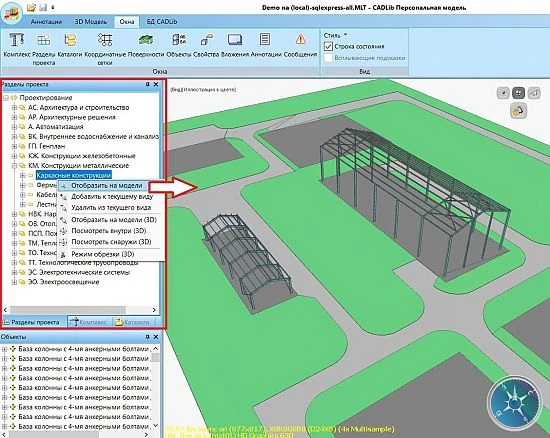
Task: Open the Разделы проекта ribbon icon
Action: [43, 40]
